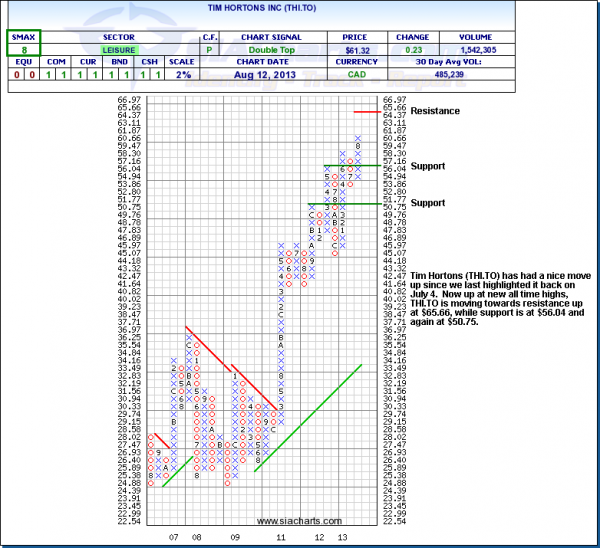The height and width of the screenshot is (548, 600).
Task: Click the TIM HORTONS INC (THI.TO) title
Action: click(300, 15)
